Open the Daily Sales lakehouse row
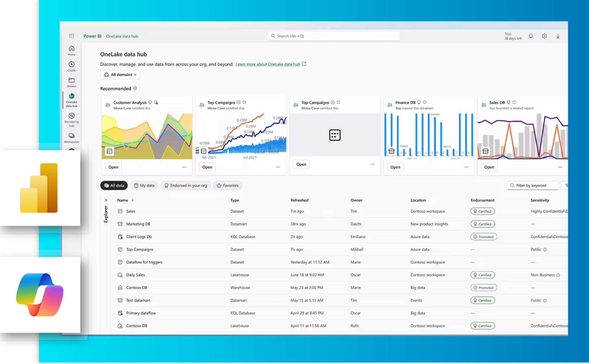The image size is (589, 364). [x=342, y=275]
